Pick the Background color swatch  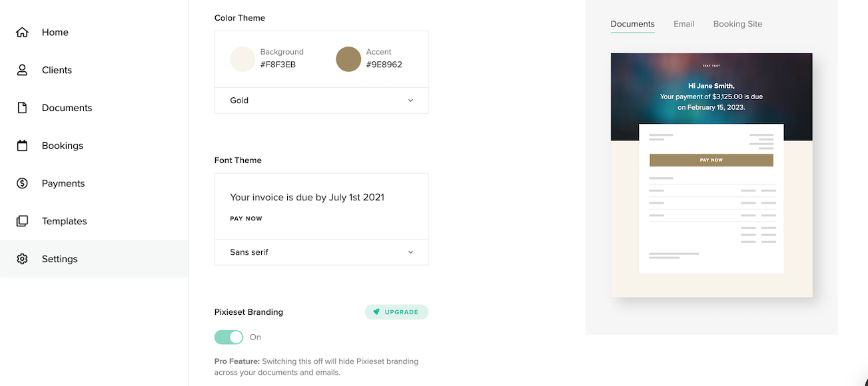coord(242,59)
